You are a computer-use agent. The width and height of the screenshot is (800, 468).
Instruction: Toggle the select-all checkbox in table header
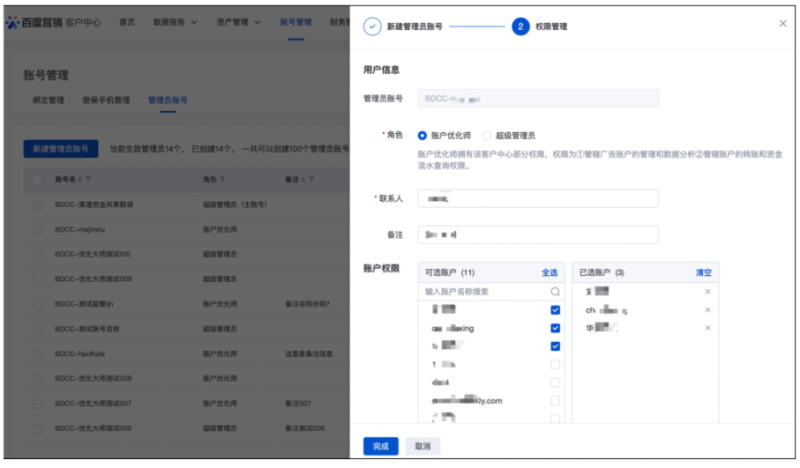tap(37, 180)
